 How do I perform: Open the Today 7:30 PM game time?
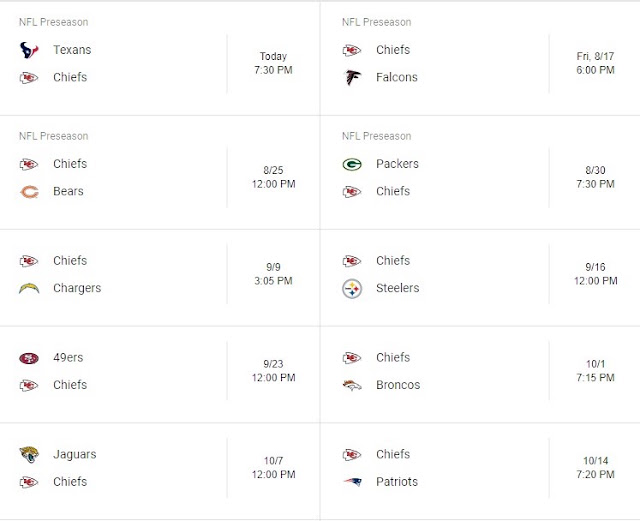(x=273, y=63)
